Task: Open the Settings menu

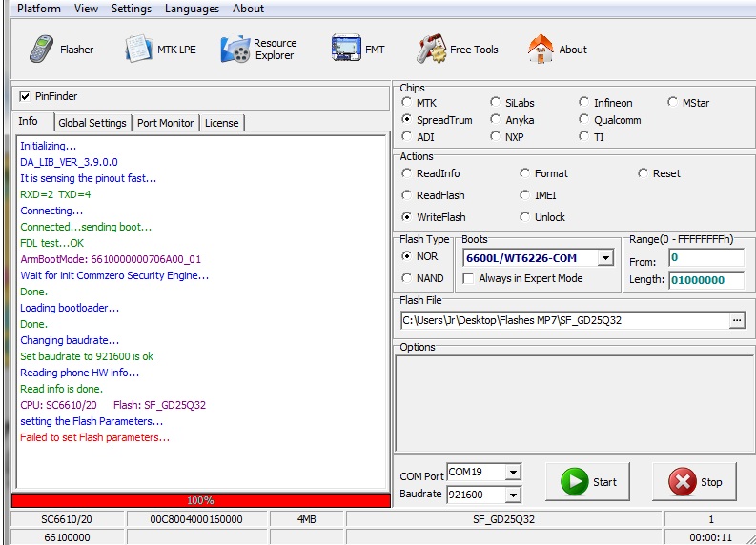Action: click(132, 9)
